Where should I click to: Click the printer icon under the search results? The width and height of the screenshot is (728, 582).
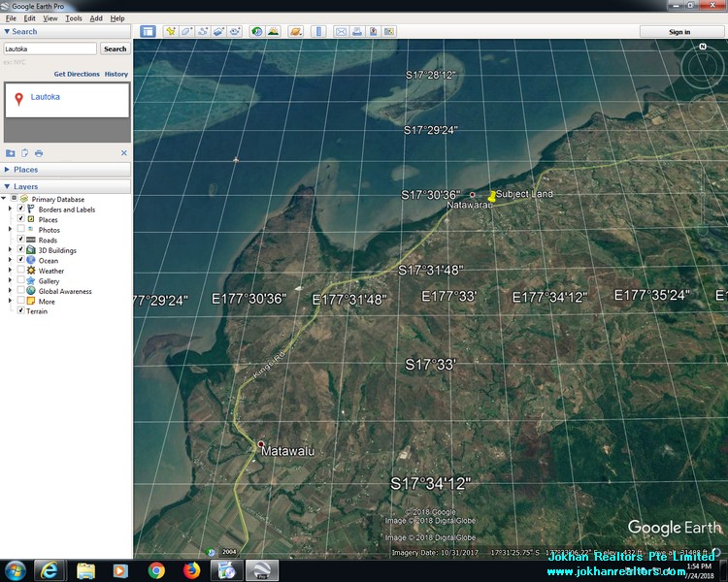(39, 153)
